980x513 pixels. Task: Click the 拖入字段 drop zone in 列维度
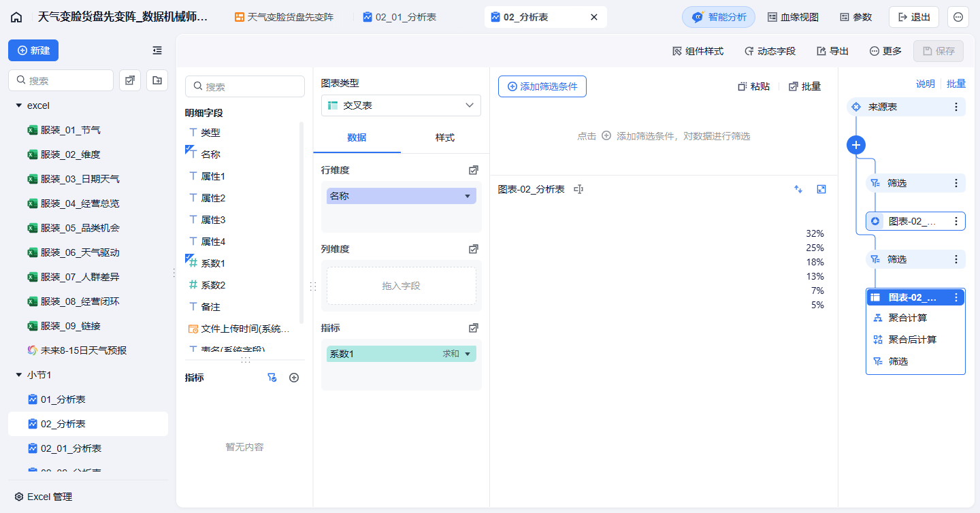pyautogui.click(x=402, y=286)
